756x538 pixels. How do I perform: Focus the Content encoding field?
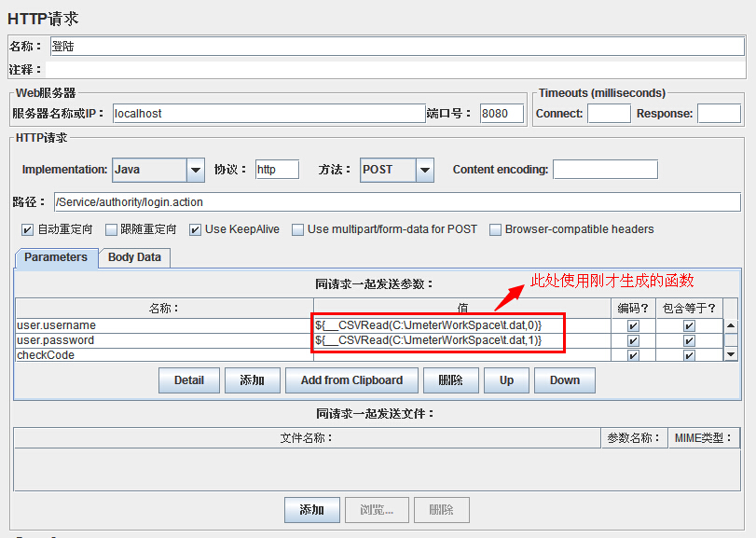click(606, 170)
